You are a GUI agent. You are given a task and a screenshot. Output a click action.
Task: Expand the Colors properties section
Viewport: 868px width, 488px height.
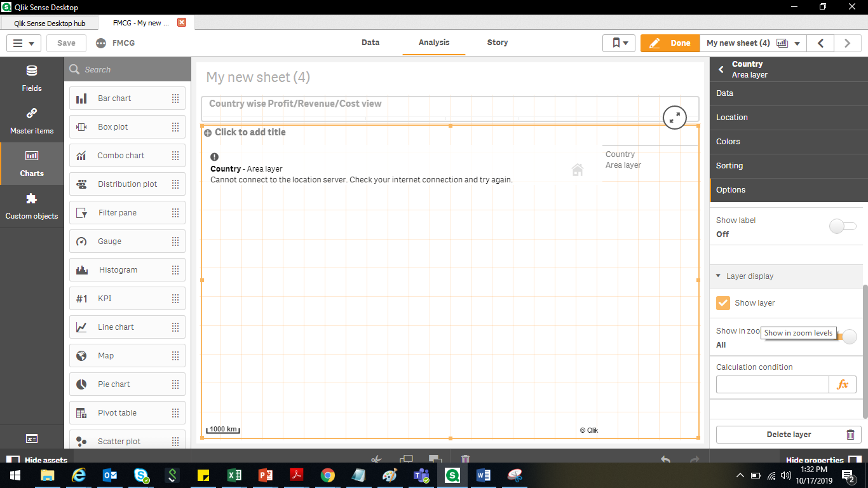789,142
